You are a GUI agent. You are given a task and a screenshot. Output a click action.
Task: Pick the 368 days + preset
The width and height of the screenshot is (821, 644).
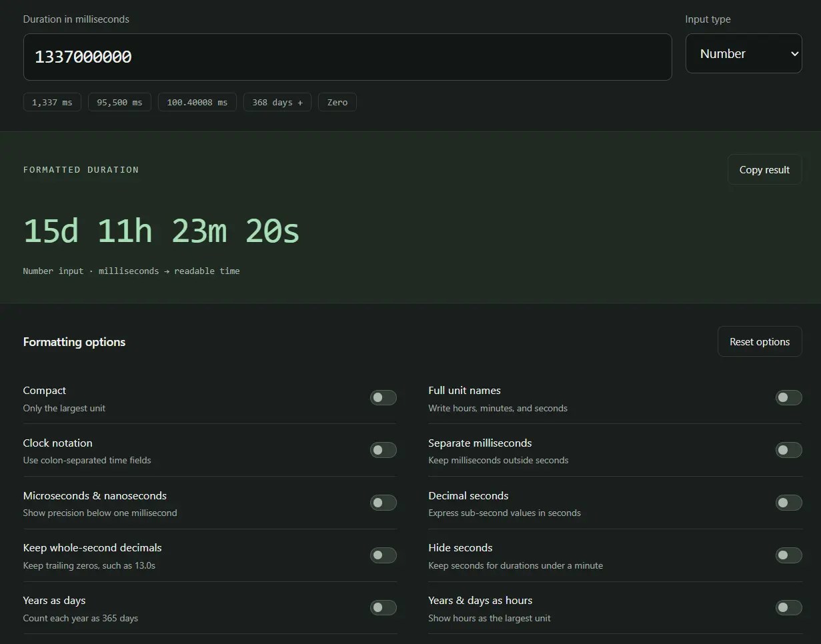[x=277, y=102]
